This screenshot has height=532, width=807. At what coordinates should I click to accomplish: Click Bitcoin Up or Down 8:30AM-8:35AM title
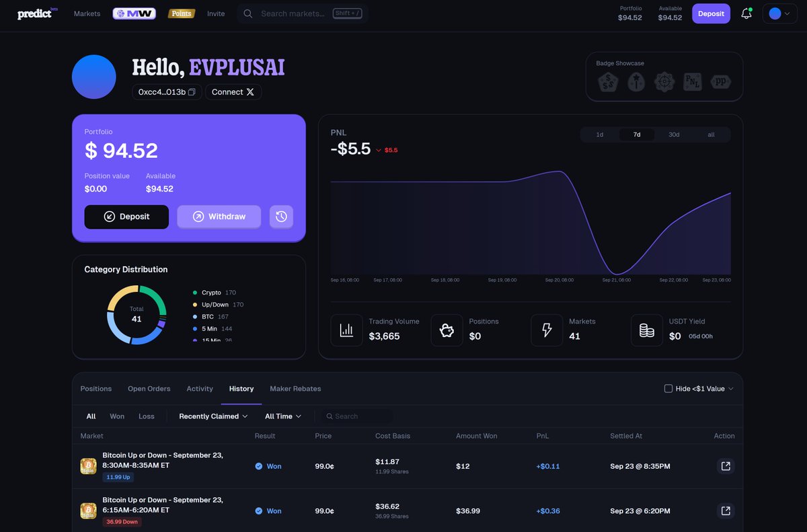coord(163,460)
